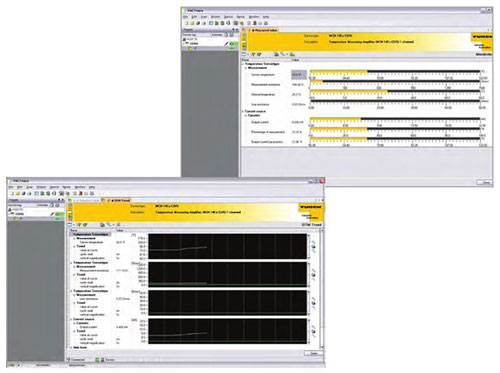Click Turck logo in DTM Trend header

click(x=310, y=207)
